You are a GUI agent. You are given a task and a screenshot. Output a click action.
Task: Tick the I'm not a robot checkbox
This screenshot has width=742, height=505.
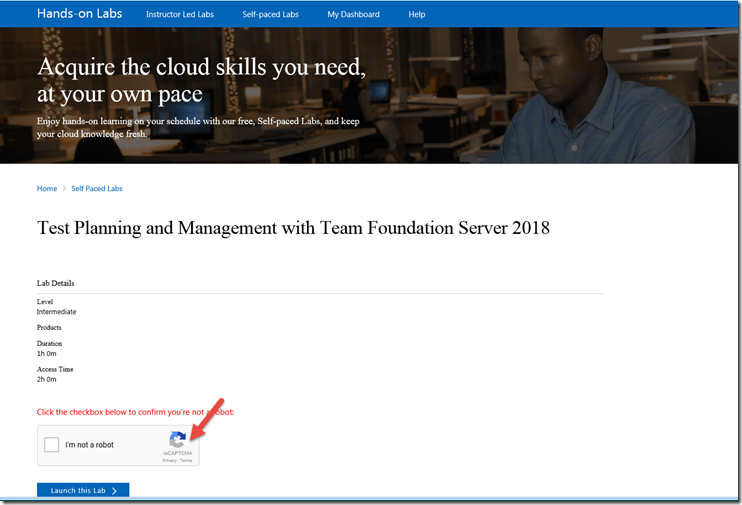[x=52, y=444]
